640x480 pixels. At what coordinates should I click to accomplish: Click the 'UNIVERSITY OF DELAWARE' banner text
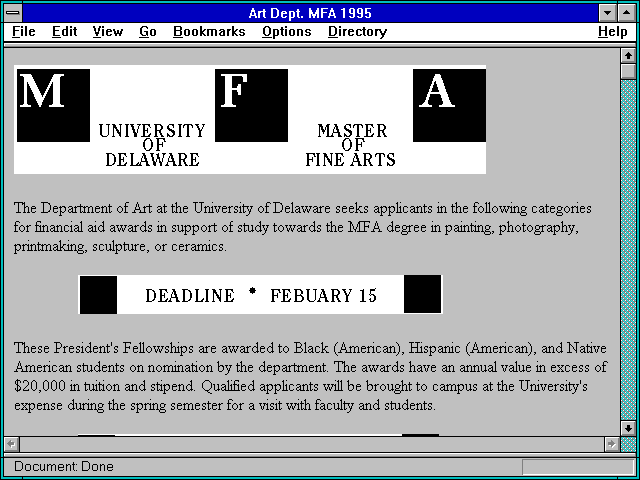pos(152,145)
